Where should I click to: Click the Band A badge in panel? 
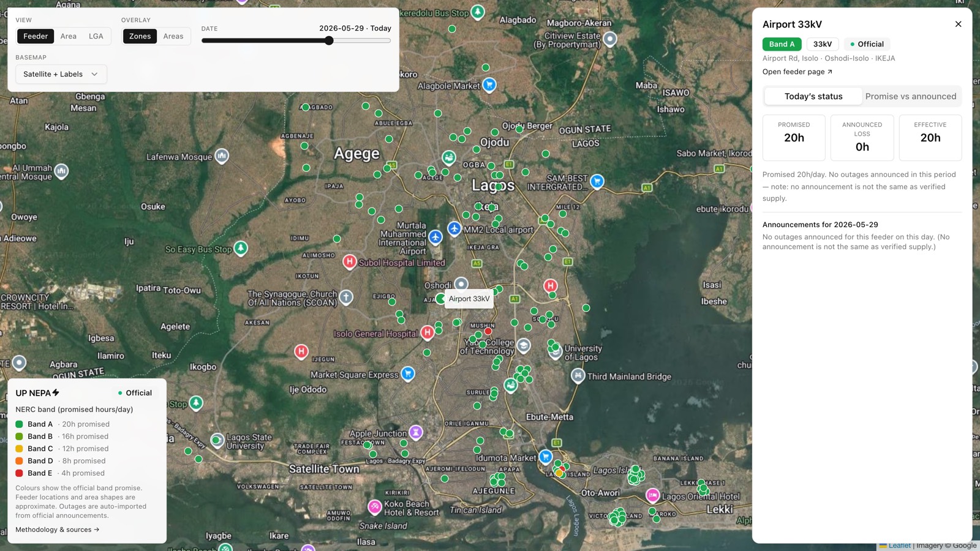[782, 44]
